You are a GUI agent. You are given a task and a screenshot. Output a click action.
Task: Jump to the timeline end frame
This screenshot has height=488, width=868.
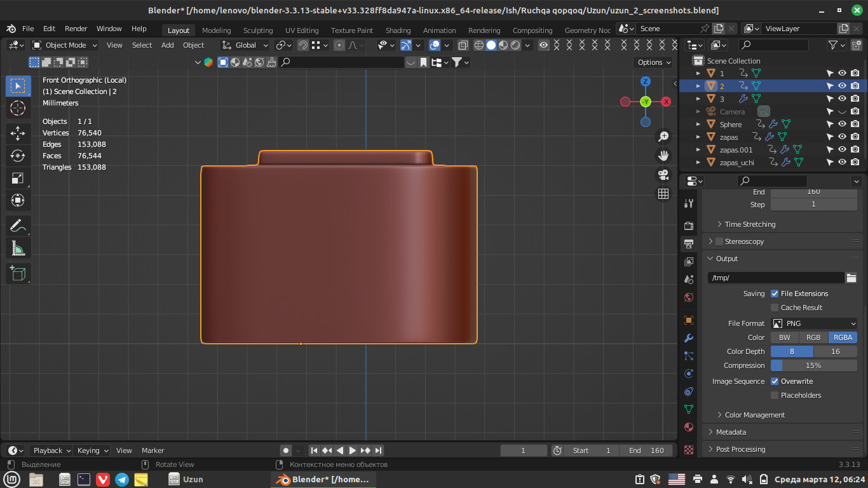pos(378,451)
